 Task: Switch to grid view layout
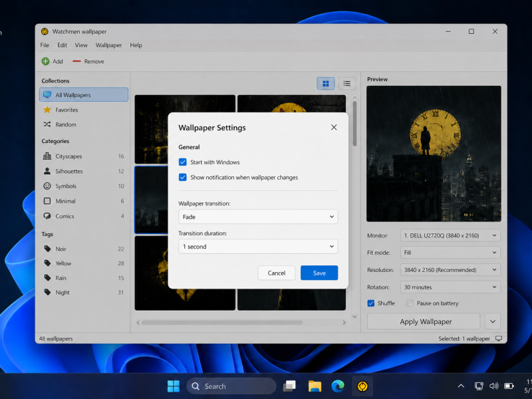coord(326,84)
